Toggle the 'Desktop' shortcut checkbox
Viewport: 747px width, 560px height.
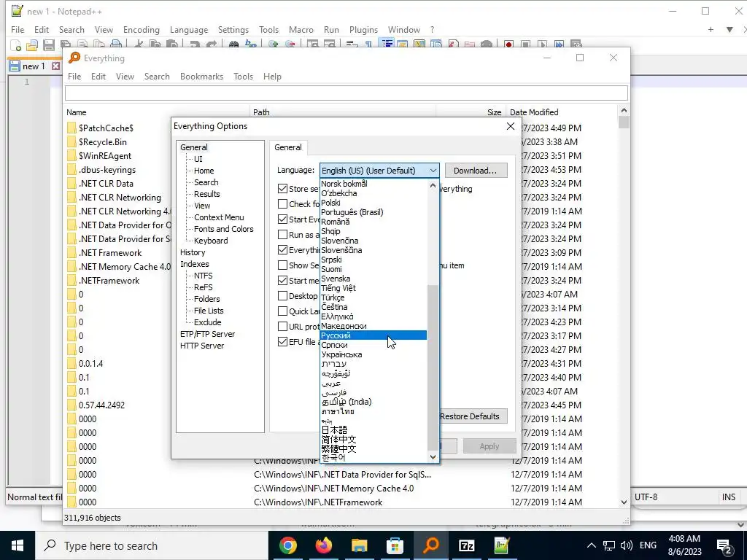pos(282,296)
